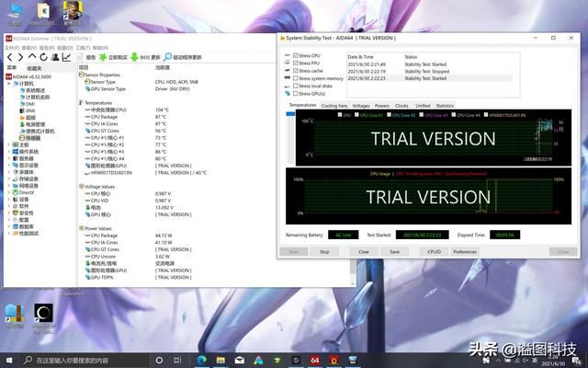This screenshot has width=588, height=368.
Task: Open the AIDA64 taskbar icon
Action: click(x=314, y=360)
